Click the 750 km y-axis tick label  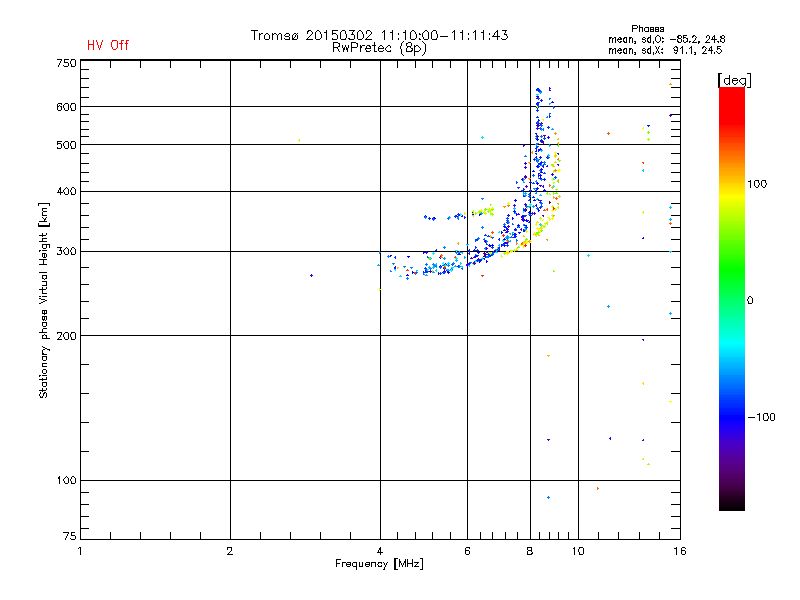(66, 63)
